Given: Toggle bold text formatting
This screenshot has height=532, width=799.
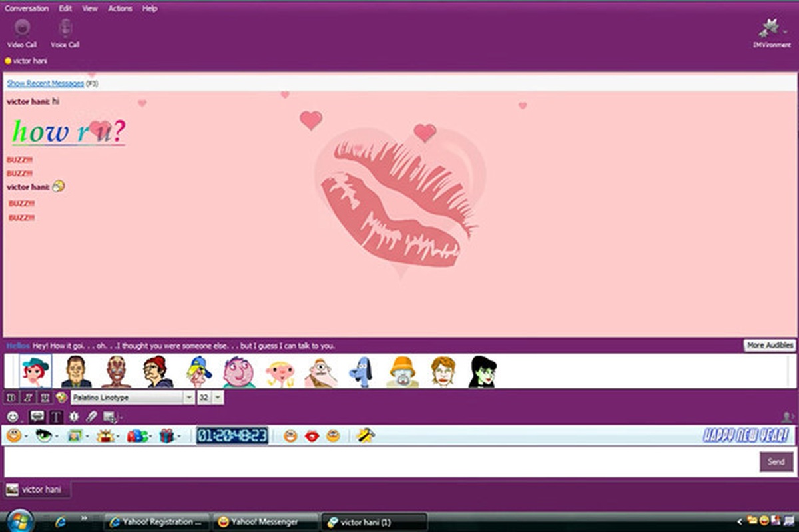Looking at the screenshot, I should pos(11,398).
